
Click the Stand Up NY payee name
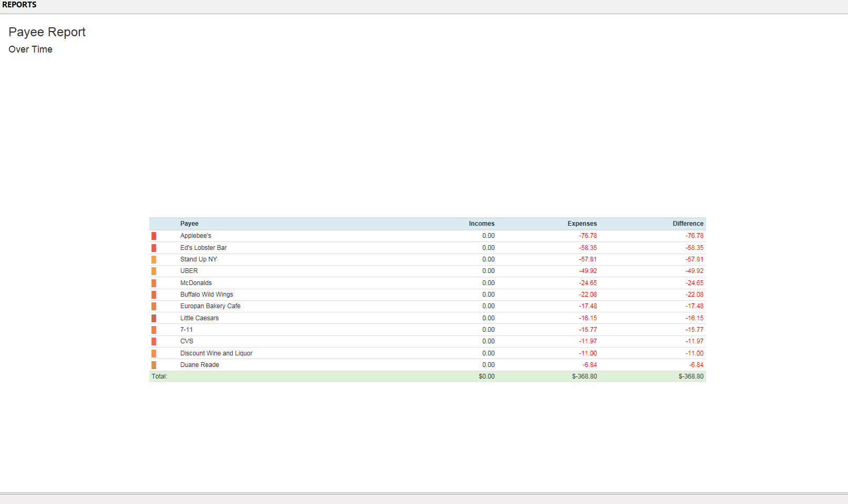tap(198, 259)
